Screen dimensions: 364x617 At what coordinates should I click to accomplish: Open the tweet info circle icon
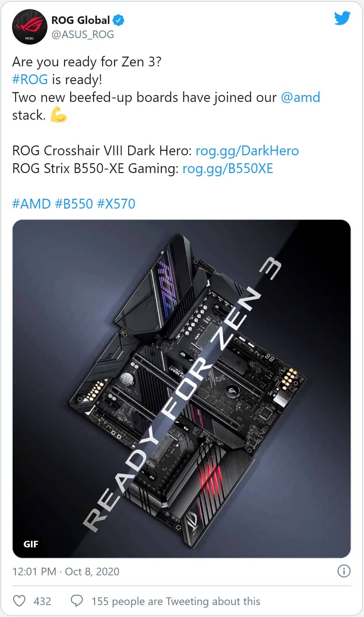[344, 571]
